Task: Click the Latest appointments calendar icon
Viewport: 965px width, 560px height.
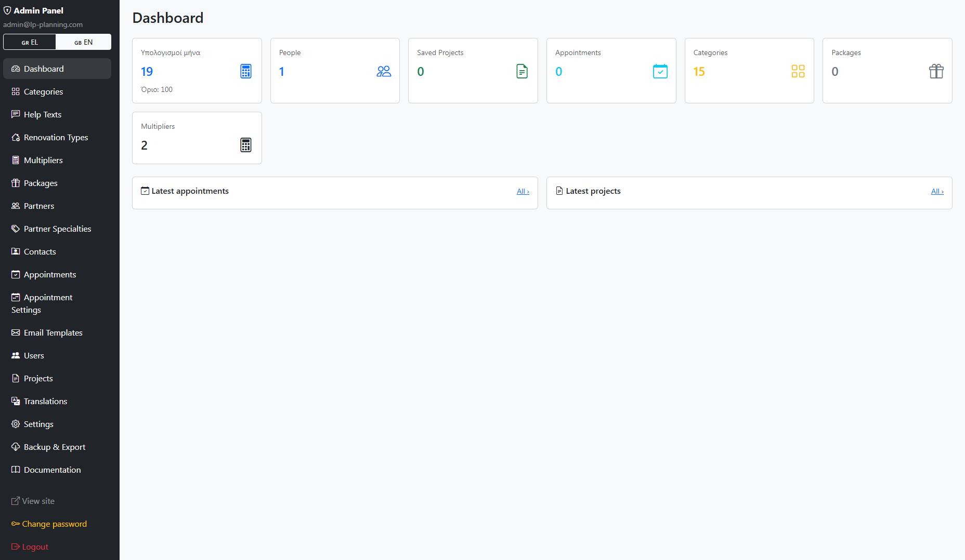Action: point(145,191)
